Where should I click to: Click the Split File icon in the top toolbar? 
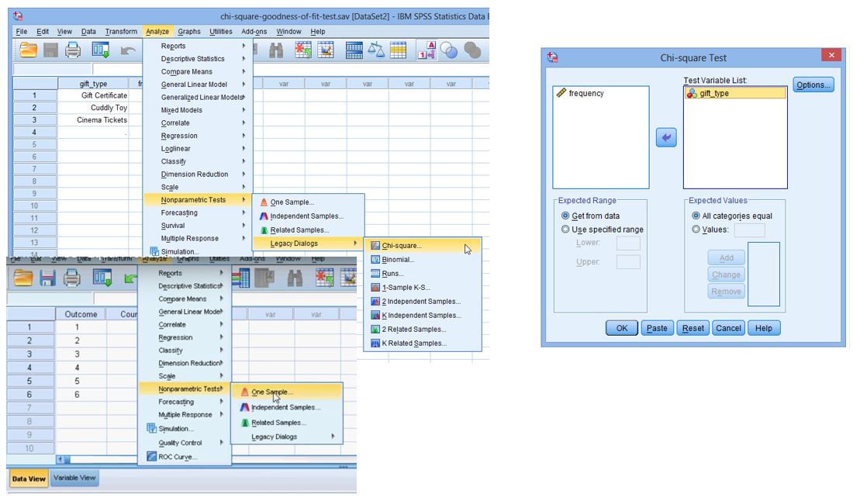coord(354,50)
